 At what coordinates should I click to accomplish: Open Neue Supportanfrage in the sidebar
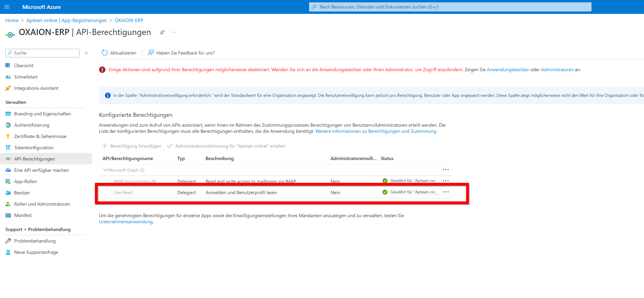[36, 252]
